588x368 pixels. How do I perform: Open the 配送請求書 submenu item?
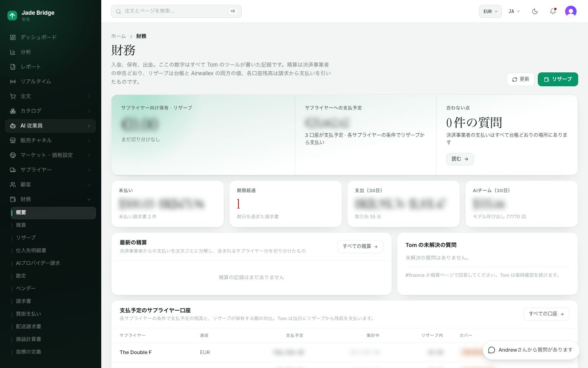tap(53, 326)
